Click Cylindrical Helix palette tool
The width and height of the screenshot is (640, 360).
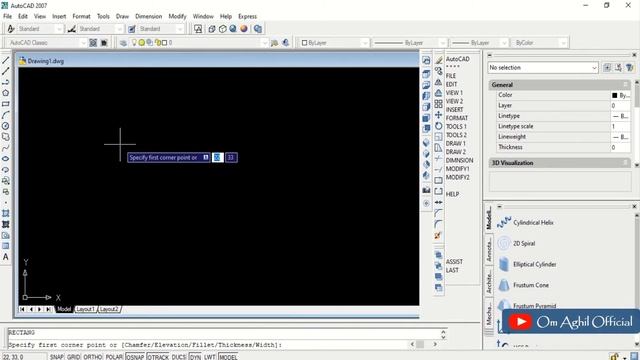(x=526, y=222)
